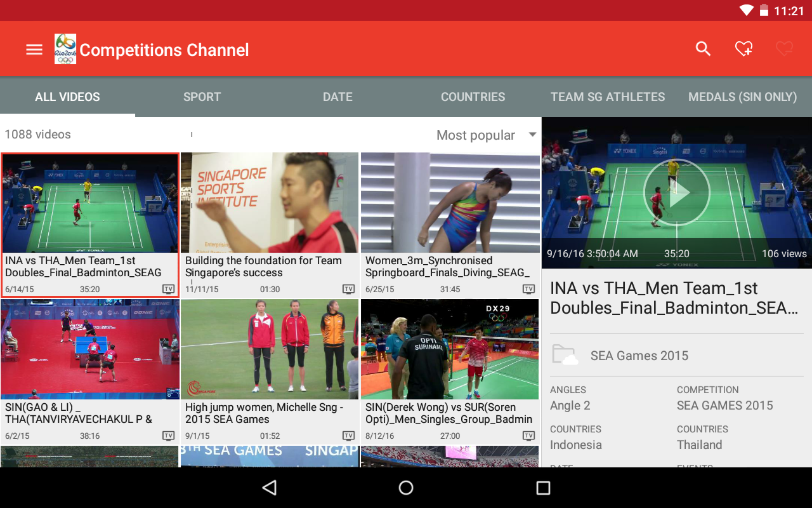812x508 pixels.
Task: Select 'High jump women, Michelle Sng' title
Action: [264, 413]
